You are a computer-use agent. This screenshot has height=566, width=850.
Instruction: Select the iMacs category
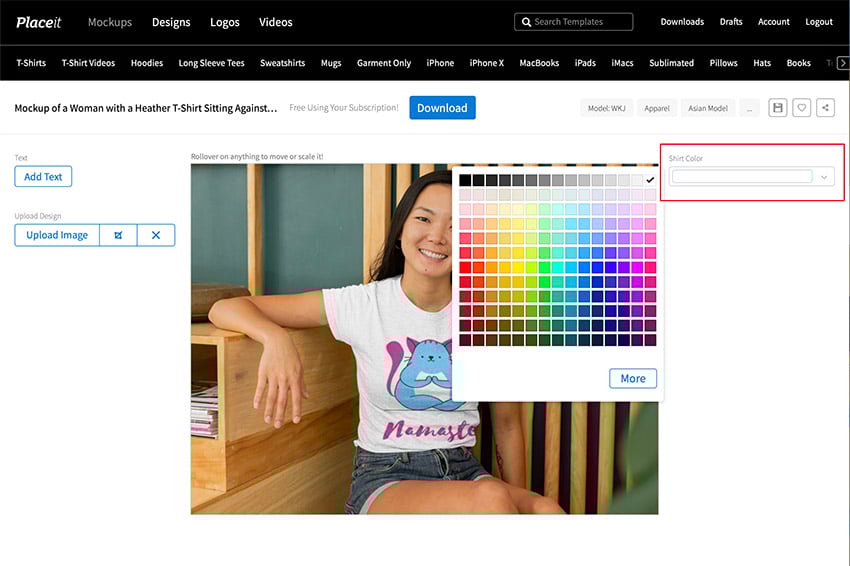coord(622,63)
